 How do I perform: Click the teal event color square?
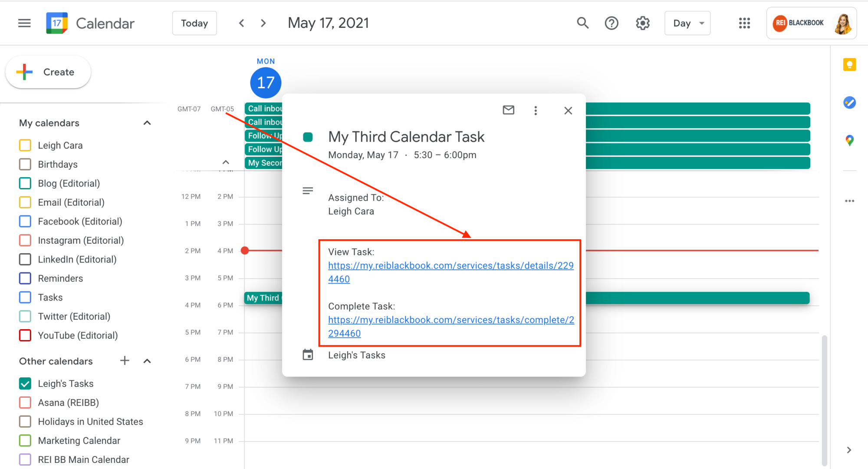tap(308, 137)
